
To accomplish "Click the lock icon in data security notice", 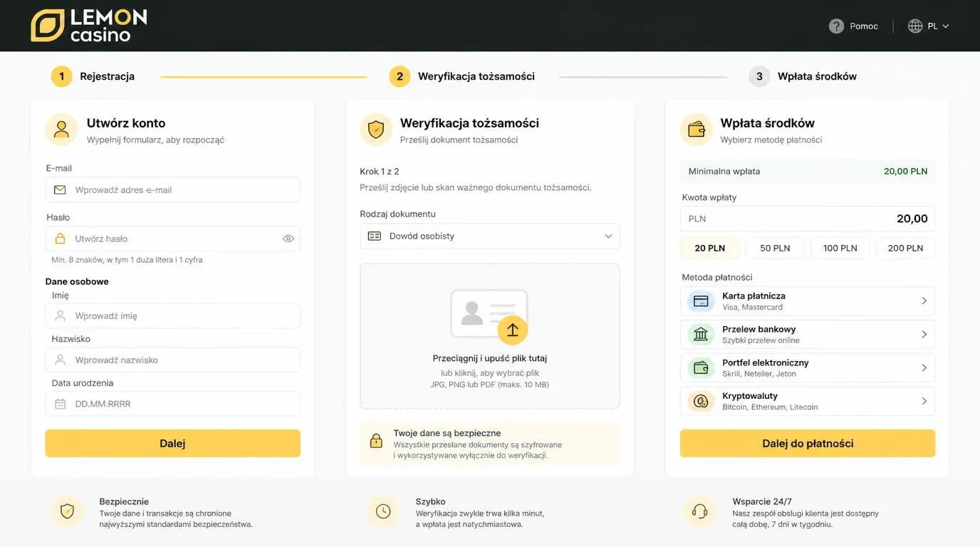I will click(x=376, y=441).
